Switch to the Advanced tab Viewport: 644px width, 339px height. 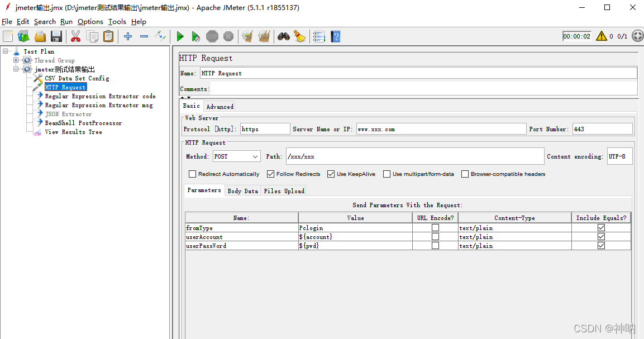click(x=220, y=107)
